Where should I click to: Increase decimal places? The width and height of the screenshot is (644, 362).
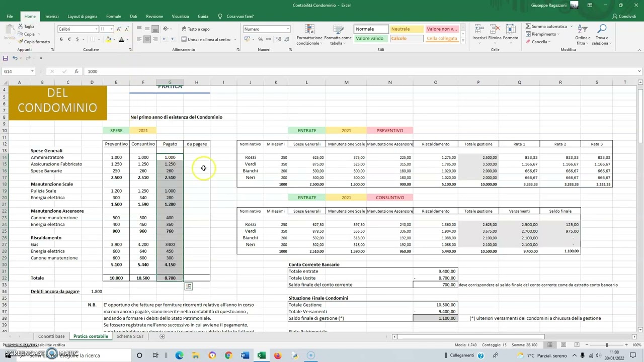coord(278,39)
